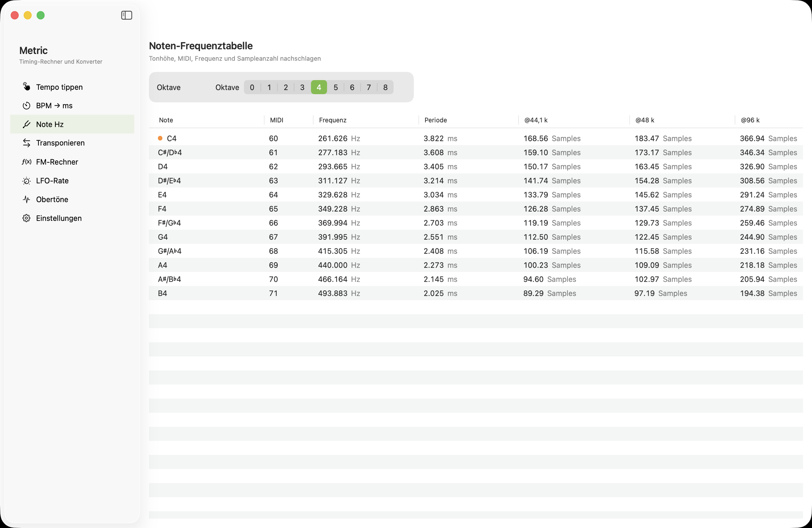This screenshot has width=812, height=528.
Task: Click the MIDI column header
Action: pyautogui.click(x=276, y=120)
